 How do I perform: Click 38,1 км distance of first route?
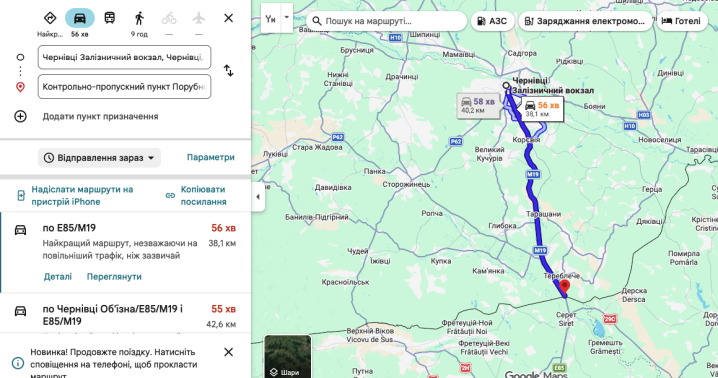point(222,243)
